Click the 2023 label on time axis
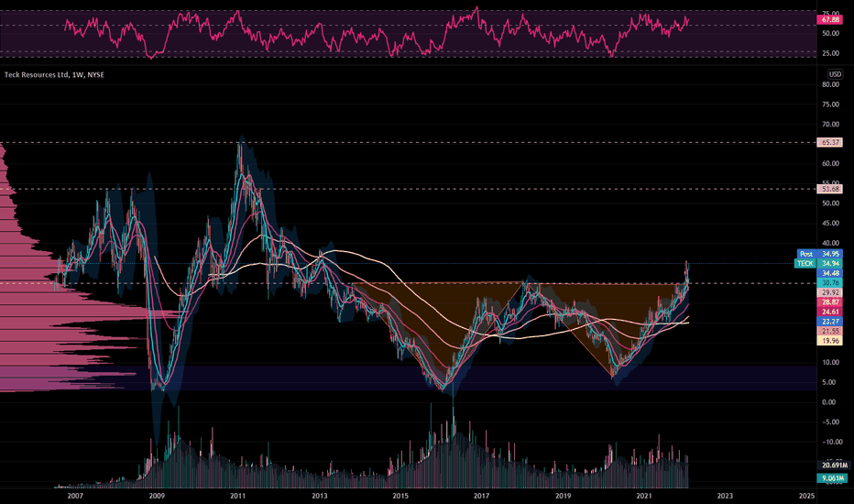Image resolution: width=854 pixels, height=504 pixels. [725, 496]
